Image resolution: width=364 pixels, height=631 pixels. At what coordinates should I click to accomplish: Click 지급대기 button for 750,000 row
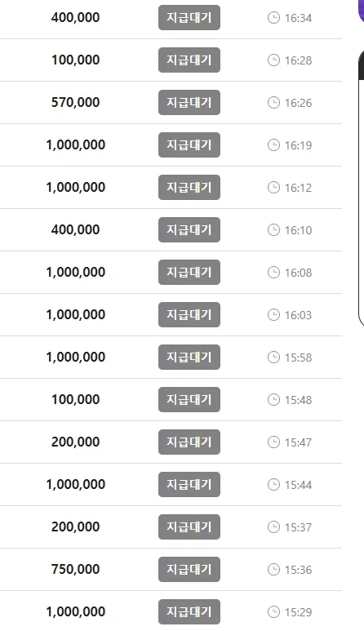pos(189,570)
